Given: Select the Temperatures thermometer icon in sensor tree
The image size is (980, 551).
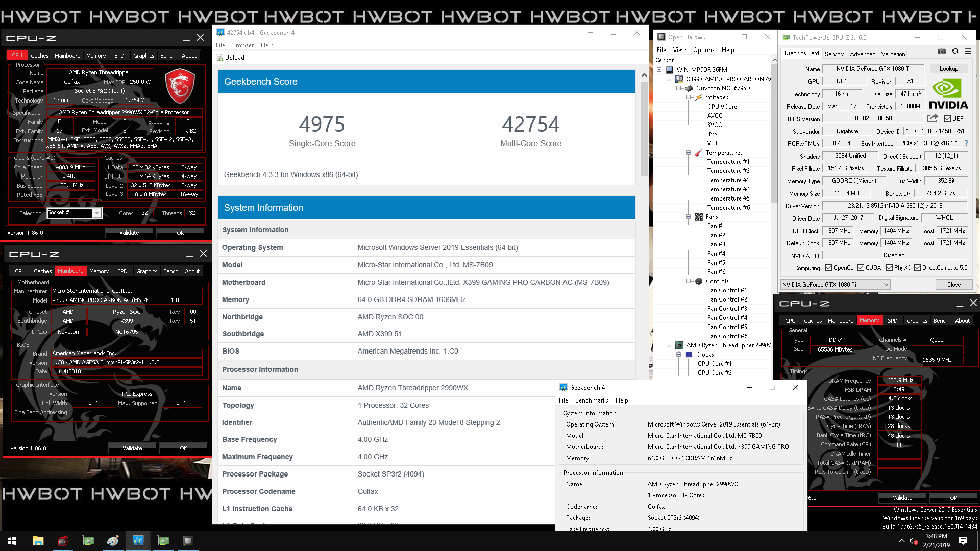Looking at the screenshot, I should (x=699, y=153).
